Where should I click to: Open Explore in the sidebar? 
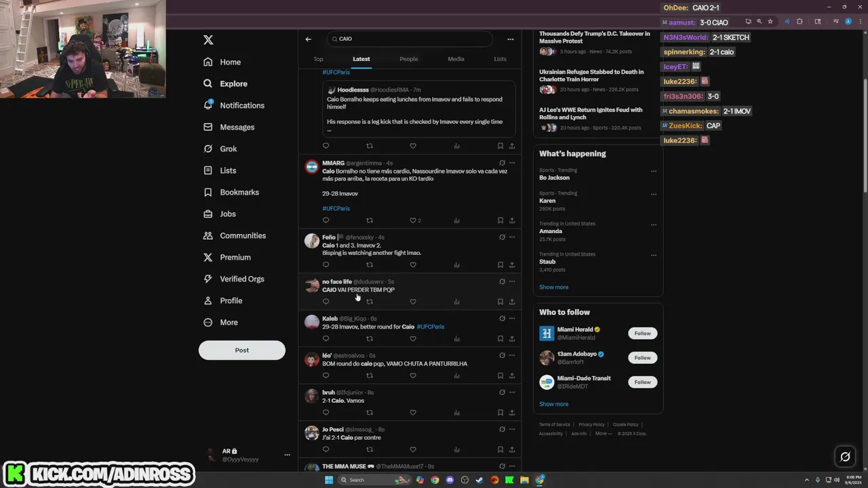point(226,84)
